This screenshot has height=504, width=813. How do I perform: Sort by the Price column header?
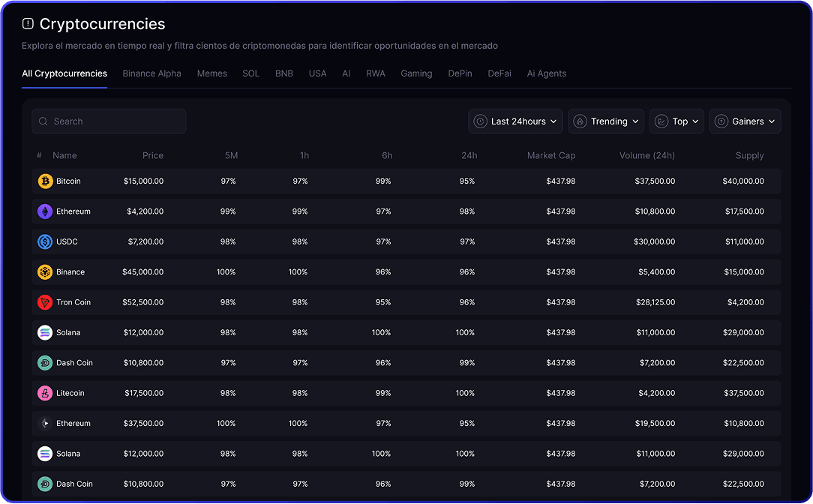tap(153, 155)
